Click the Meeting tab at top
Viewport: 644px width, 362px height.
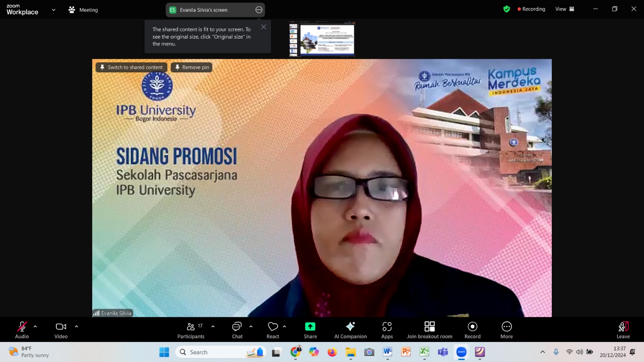(83, 10)
